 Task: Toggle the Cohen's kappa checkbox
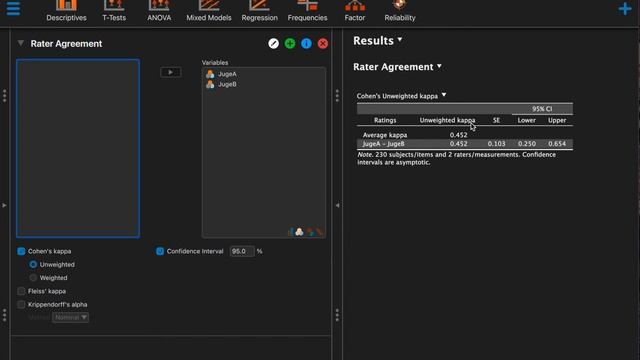click(x=21, y=251)
